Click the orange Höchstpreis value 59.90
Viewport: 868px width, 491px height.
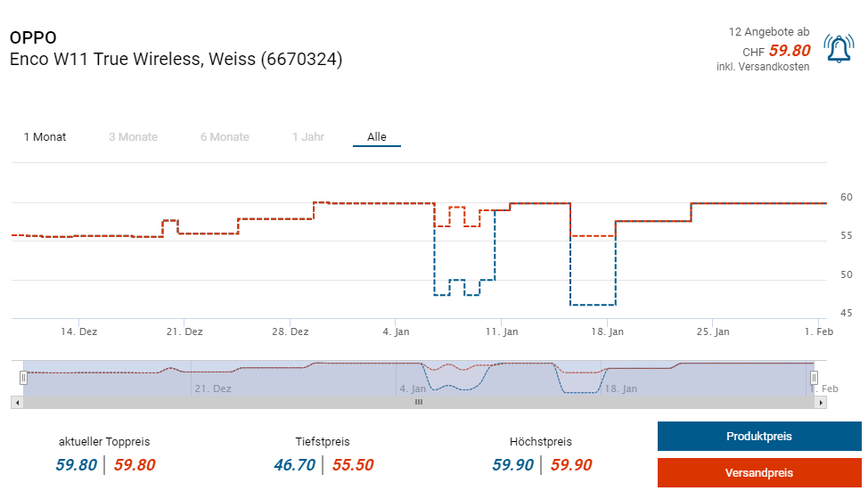[570, 464]
